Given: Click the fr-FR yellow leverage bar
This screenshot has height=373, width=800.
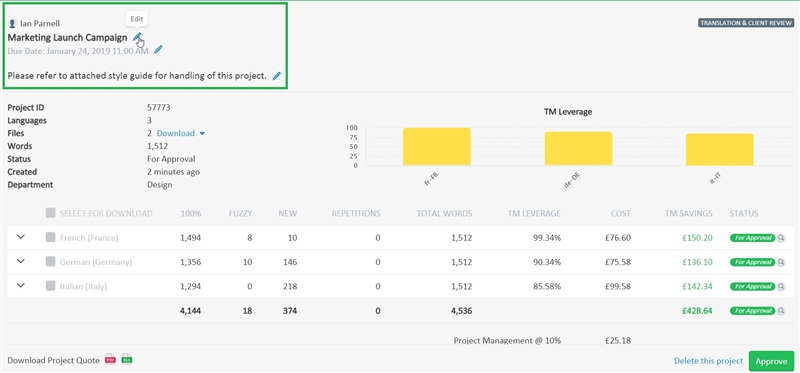Looking at the screenshot, I should tap(436, 146).
